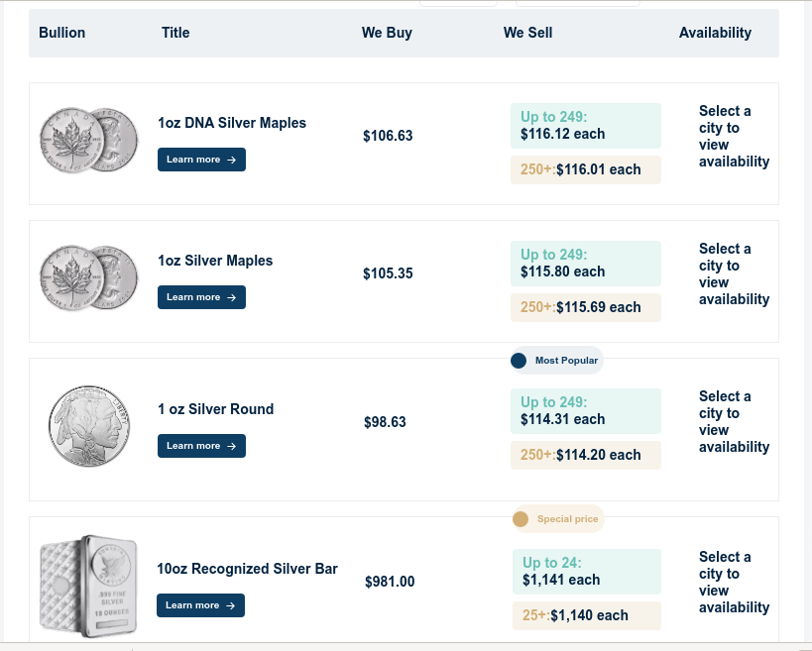Click the We Sell column header
The height and width of the screenshot is (651, 812).
click(527, 33)
